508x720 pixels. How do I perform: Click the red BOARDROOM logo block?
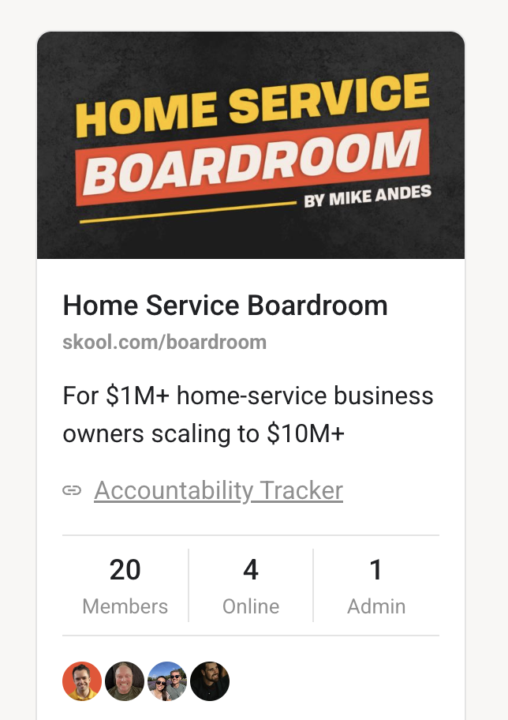tap(253, 162)
